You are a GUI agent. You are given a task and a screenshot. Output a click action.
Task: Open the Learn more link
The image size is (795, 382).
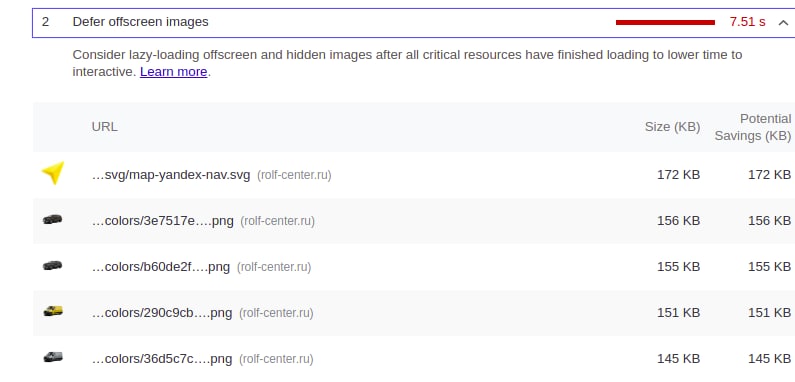pyautogui.click(x=173, y=72)
